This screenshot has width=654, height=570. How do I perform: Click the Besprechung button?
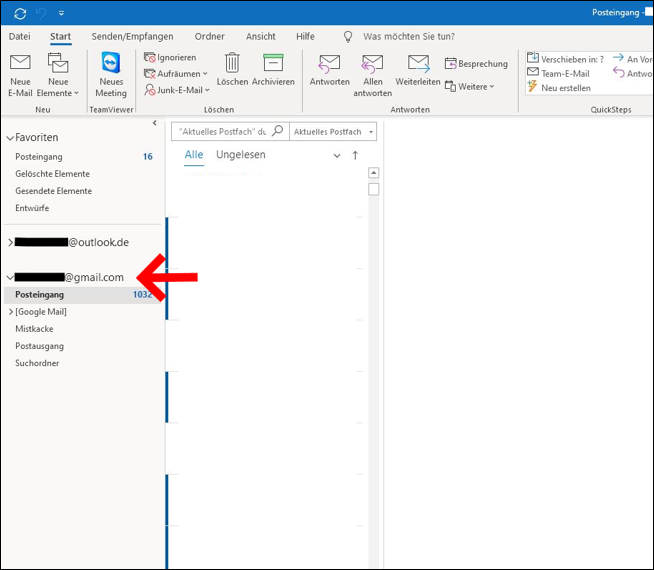tap(476, 64)
